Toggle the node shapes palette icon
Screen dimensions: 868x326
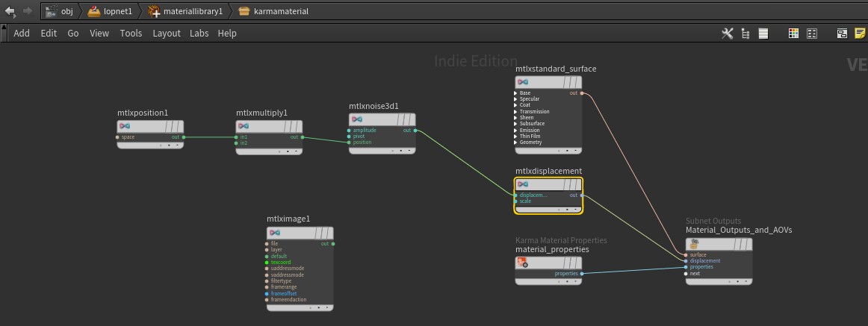812,33
